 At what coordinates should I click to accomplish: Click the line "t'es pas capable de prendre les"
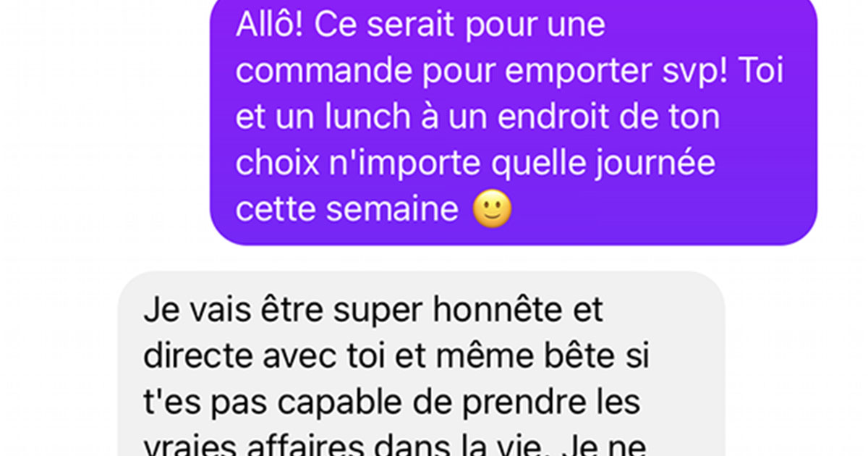(391, 404)
